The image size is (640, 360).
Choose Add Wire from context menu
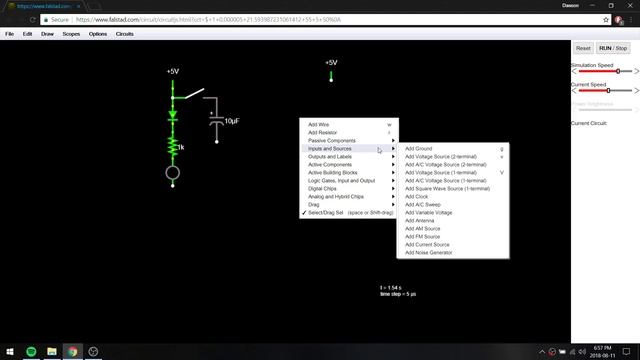tap(349, 124)
